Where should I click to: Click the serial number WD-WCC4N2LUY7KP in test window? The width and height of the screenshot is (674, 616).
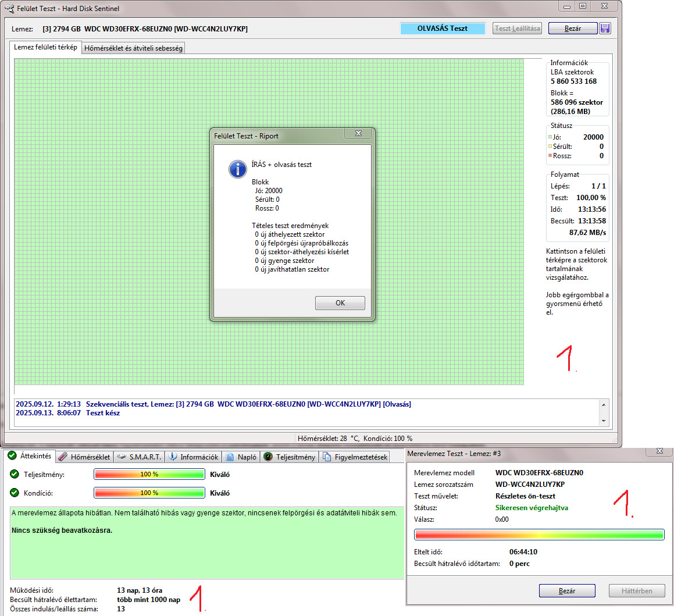pyautogui.click(x=530, y=484)
